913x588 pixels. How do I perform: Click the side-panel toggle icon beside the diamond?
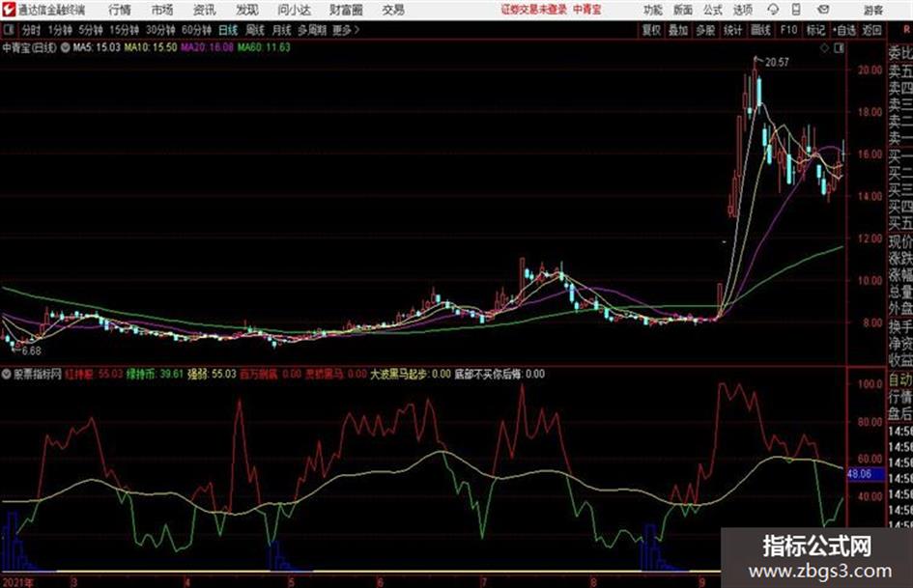click(x=839, y=48)
